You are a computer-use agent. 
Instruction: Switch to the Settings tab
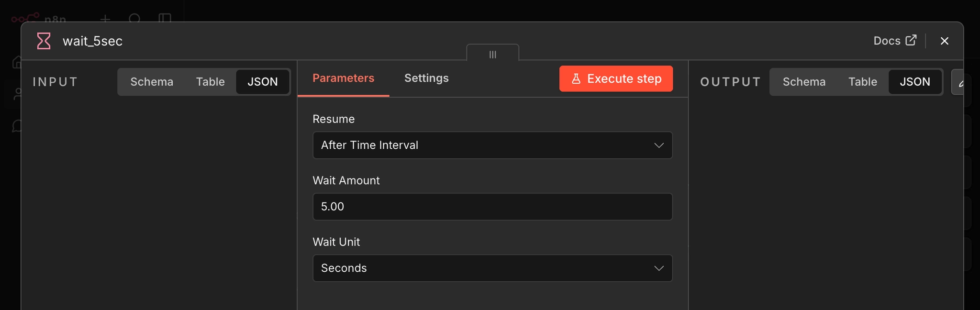click(426, 78)
